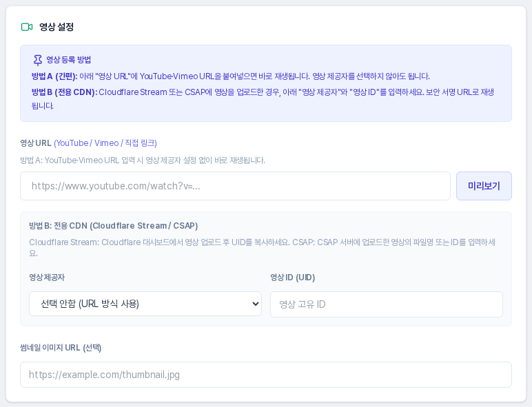Click the Cloudflare Stream UID instruction text

263,248
